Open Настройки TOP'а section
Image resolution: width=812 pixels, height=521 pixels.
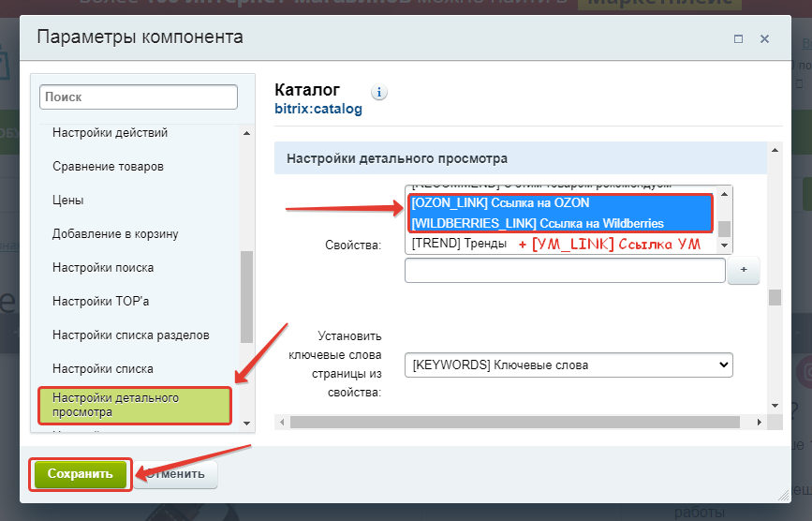click(x=100, y=302)
